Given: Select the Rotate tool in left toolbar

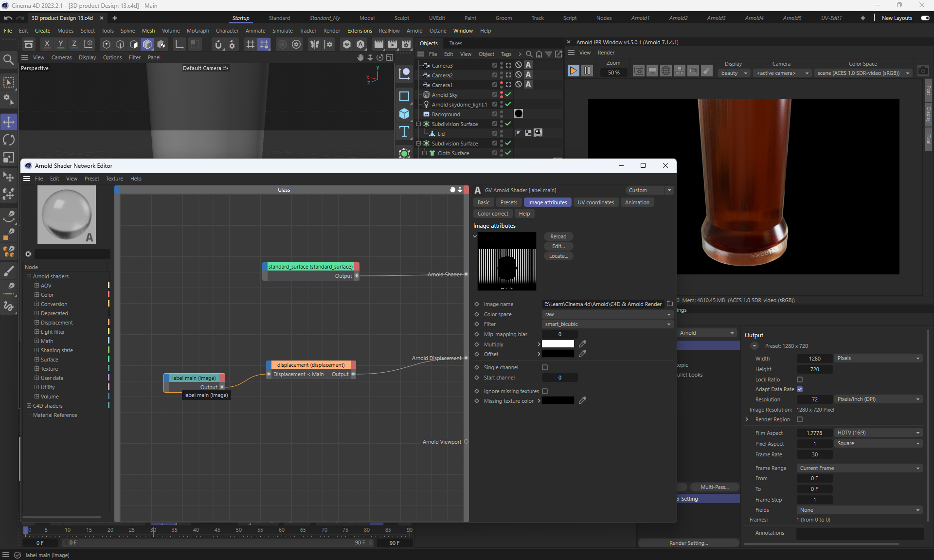Looking at the screenshot, I should point(9,140).
